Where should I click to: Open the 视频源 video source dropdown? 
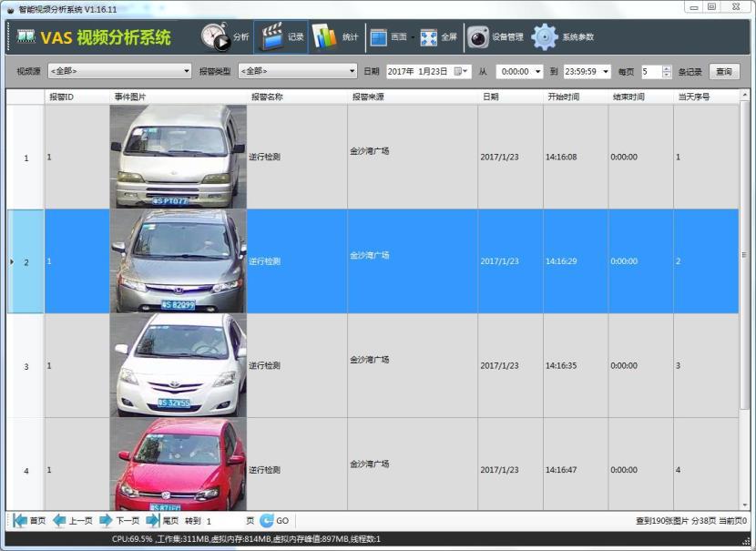coord(185,70)
